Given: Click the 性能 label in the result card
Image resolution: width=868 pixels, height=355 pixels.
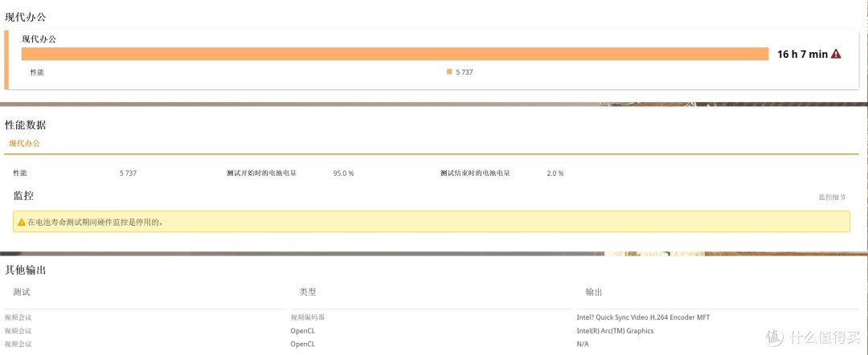Looking at the screenshot, I should tap(37, 72).
